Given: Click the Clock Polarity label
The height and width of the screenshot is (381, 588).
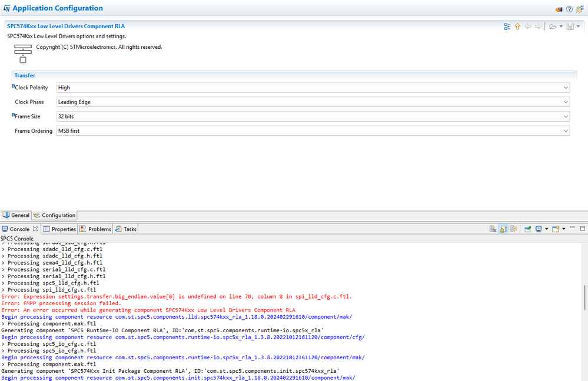Looking at the screenshot, I should (32, 88).
